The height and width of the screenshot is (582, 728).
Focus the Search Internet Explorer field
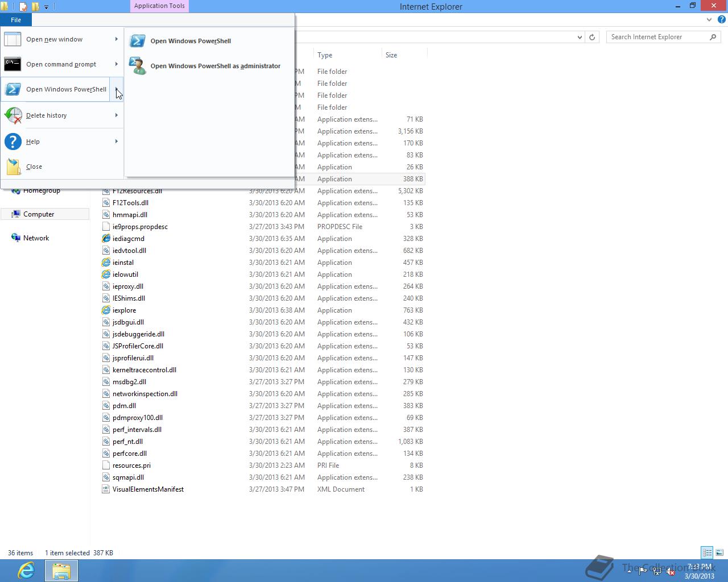(657, 37)
